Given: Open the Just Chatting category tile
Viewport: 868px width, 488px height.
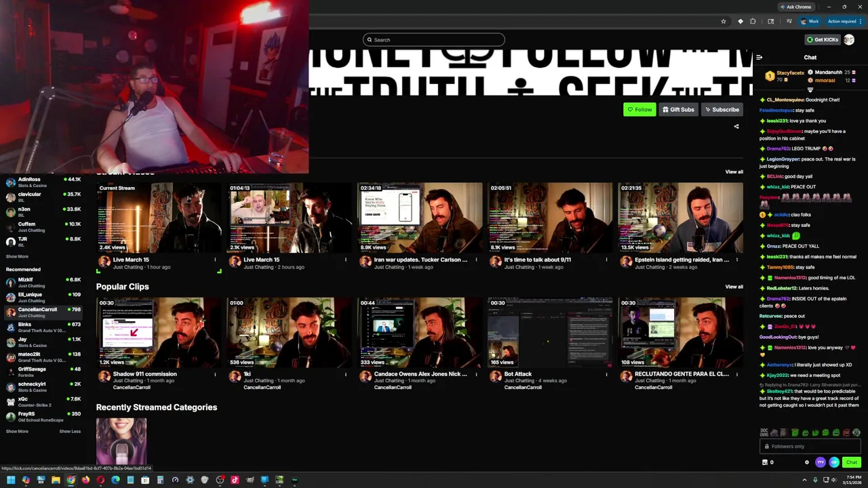Looking at the screenshot, I should [x=121, y=442].
